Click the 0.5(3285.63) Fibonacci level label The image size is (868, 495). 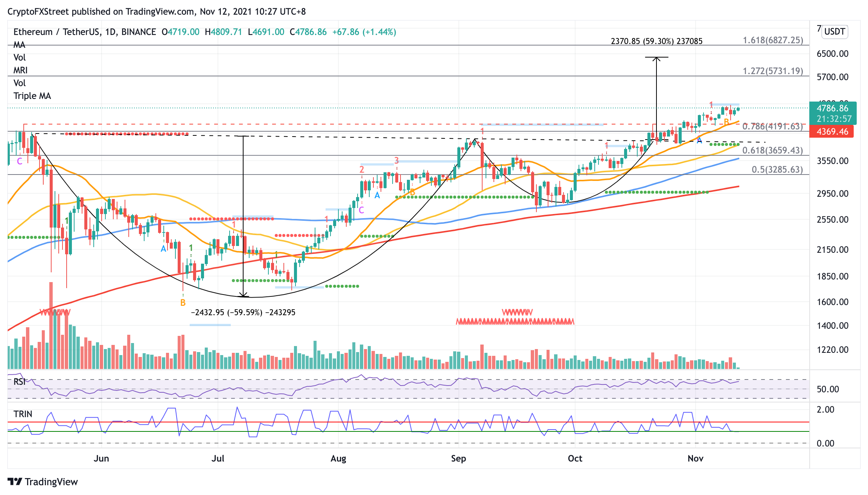click(x=777, y=170)
